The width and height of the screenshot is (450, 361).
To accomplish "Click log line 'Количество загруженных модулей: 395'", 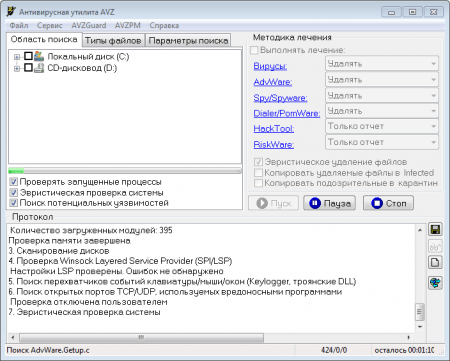I will [91, 230].
